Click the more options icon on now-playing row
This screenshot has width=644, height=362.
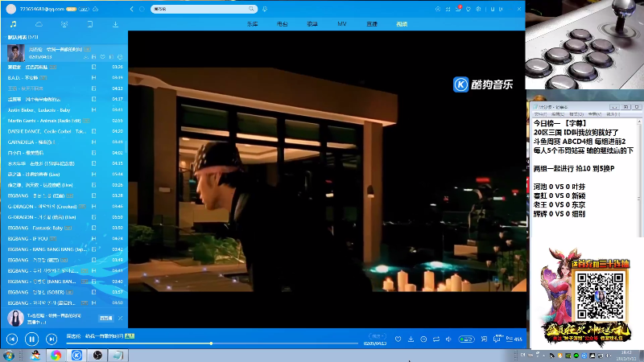[120, 57]
